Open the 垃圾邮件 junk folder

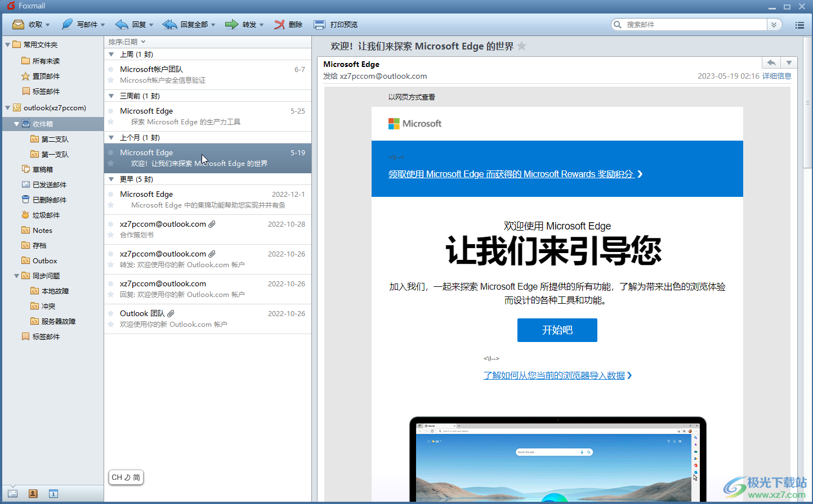tap(41, 215)
